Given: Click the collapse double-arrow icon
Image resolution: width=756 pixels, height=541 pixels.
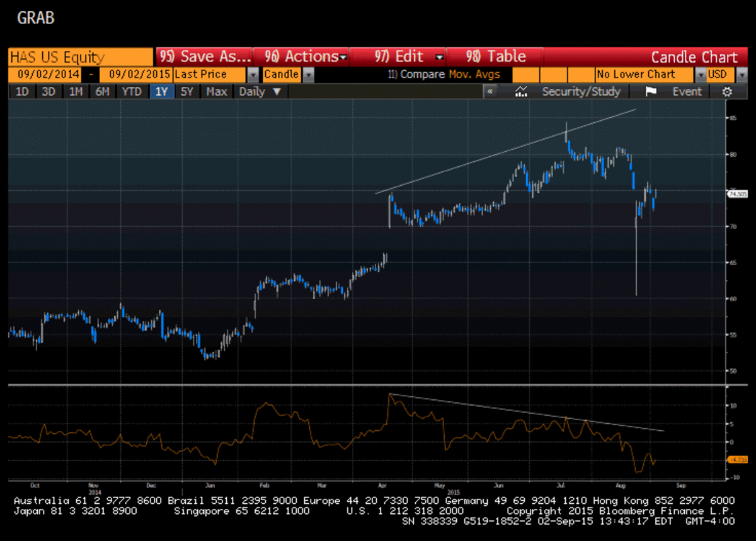Looking at the screenshot, I should coord(490,91).
